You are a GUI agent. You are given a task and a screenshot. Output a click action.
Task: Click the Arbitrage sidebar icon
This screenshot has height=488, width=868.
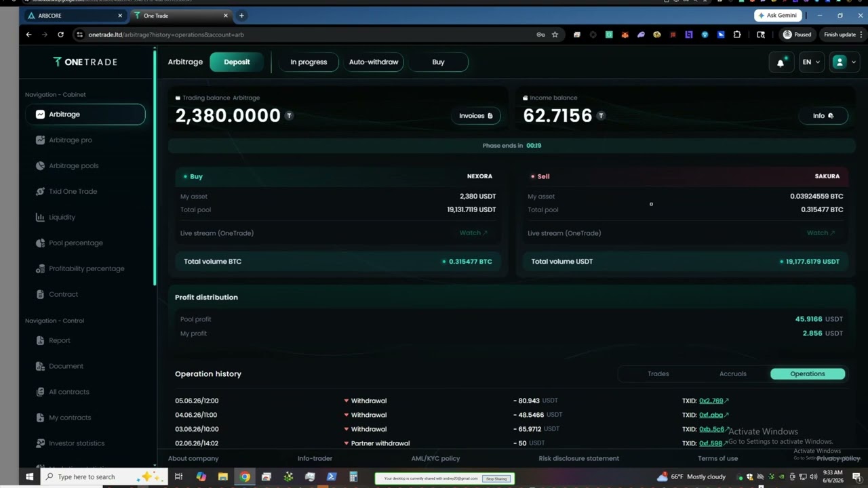click(x=40, y=115)
